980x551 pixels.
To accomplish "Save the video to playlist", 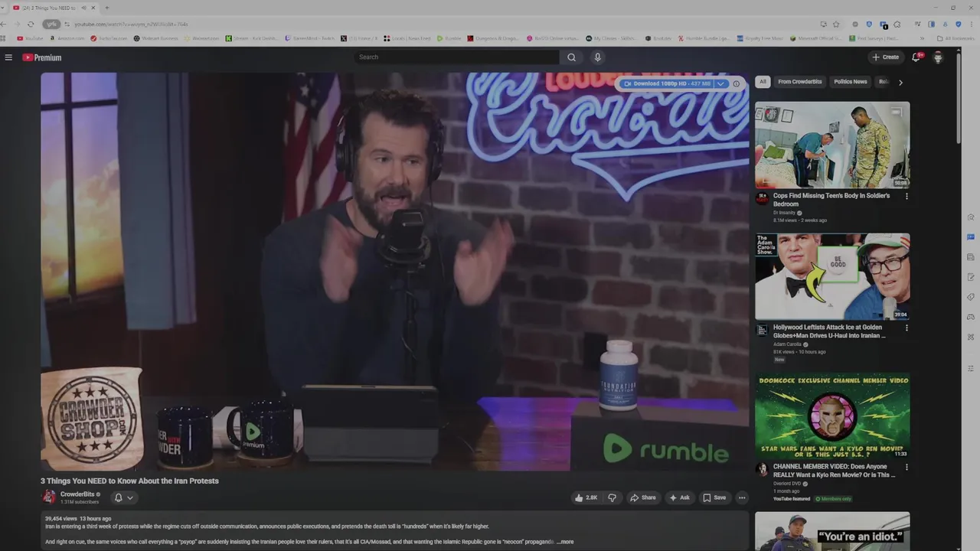I will [x=714, y=497].
